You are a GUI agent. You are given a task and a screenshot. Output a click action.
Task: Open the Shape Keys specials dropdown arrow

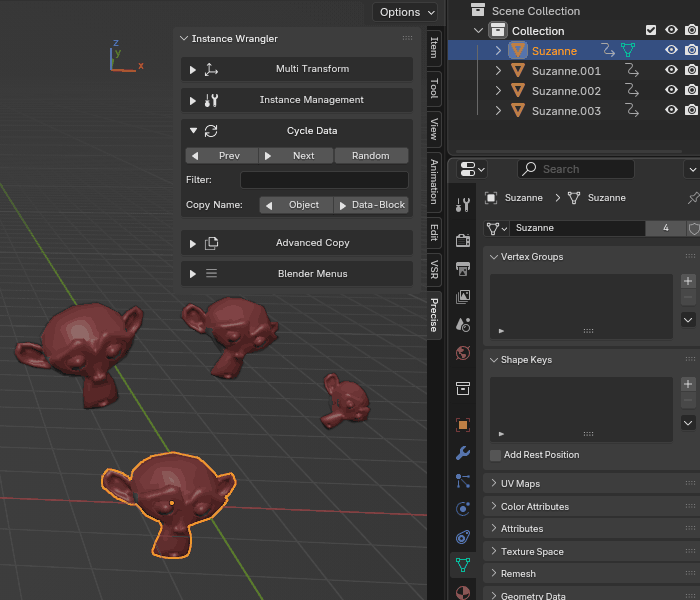pyautogui.click(x=688, y=423)
